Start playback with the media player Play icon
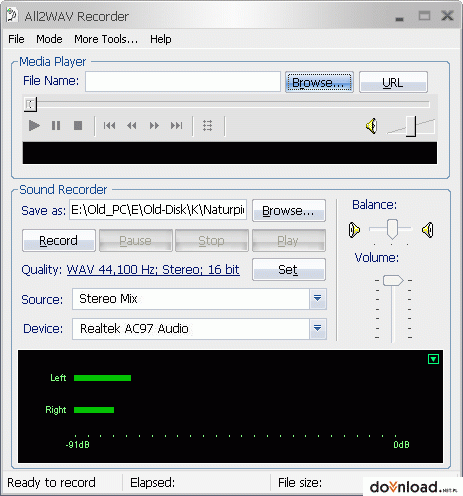The image size is (463, 496). (34, 126)
